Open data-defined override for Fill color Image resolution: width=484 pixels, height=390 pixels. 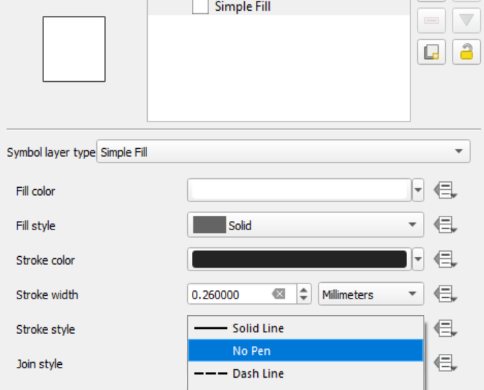coord(445,190)
